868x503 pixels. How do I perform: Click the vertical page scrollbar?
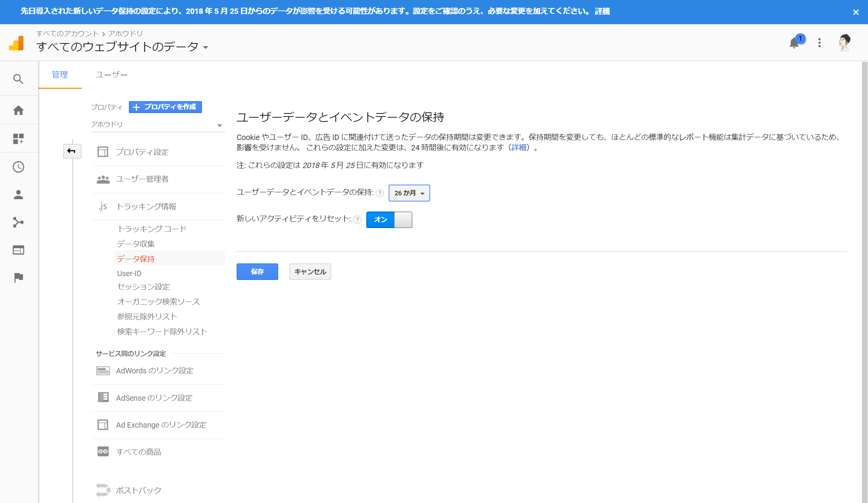click(x=865, y=282)
